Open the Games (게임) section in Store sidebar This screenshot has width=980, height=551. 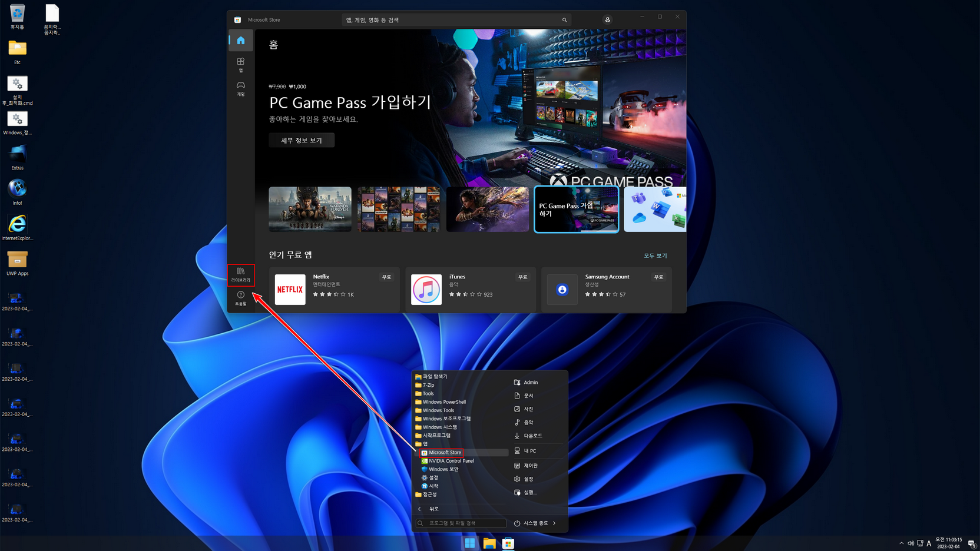click(241, 89)
